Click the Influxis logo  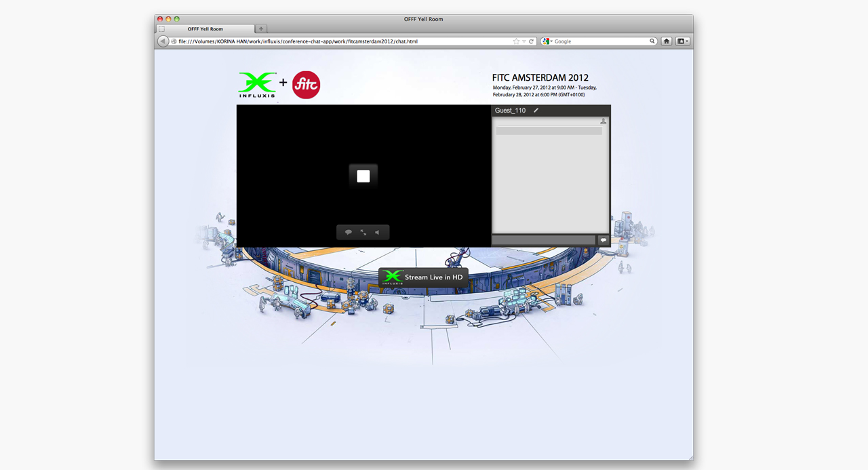pos(258,85)
